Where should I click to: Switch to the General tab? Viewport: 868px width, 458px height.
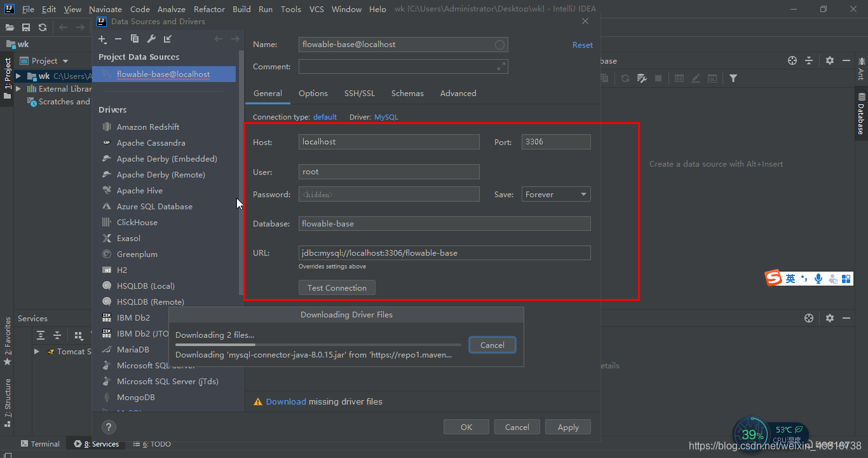268,93
